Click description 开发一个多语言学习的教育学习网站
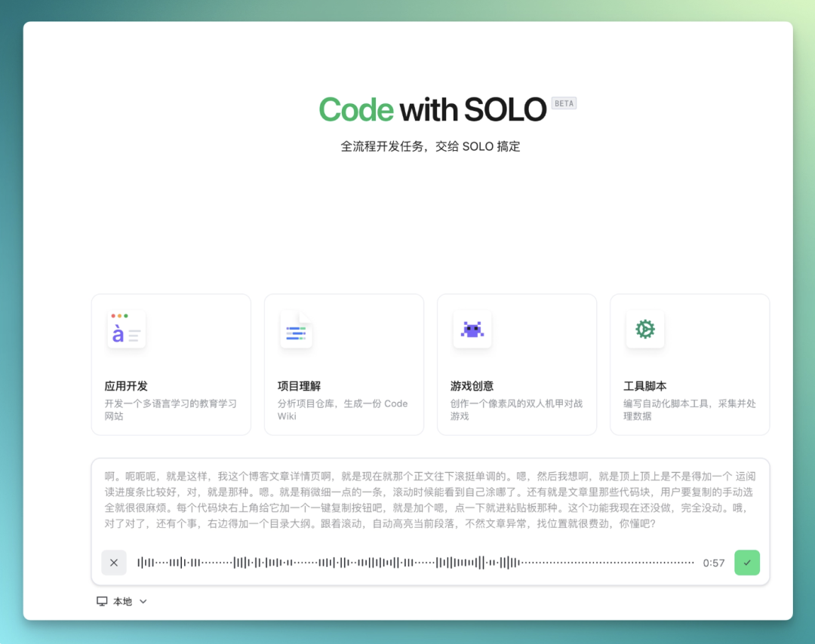This screenshot has height=644, width=815. pos(171,409)
